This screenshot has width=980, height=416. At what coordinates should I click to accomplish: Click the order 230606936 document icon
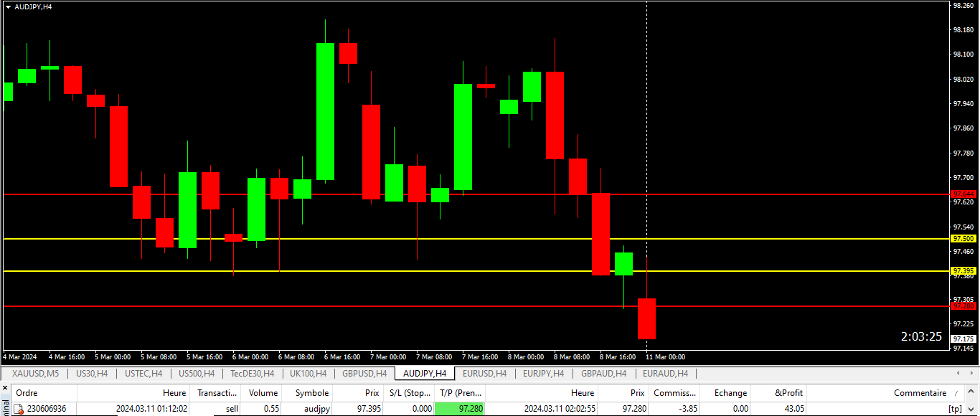[x=19, y=409]
